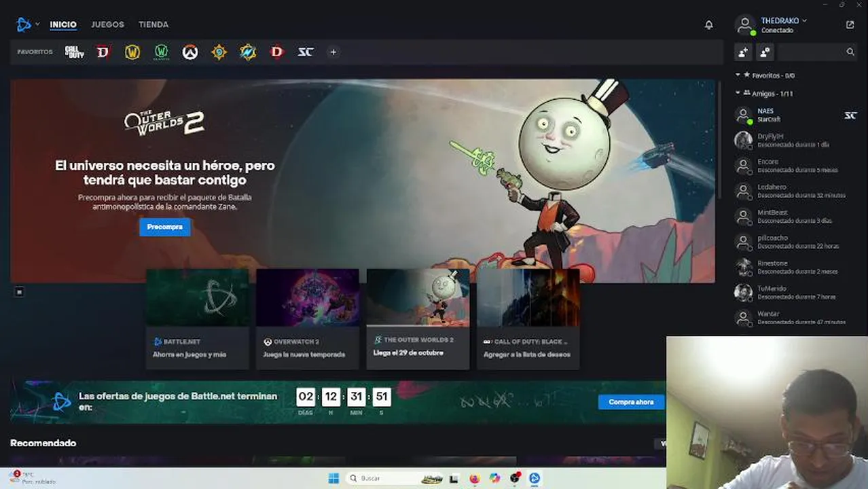
Task: Select friend MintBeast in the list
Action: click(795, 217)
